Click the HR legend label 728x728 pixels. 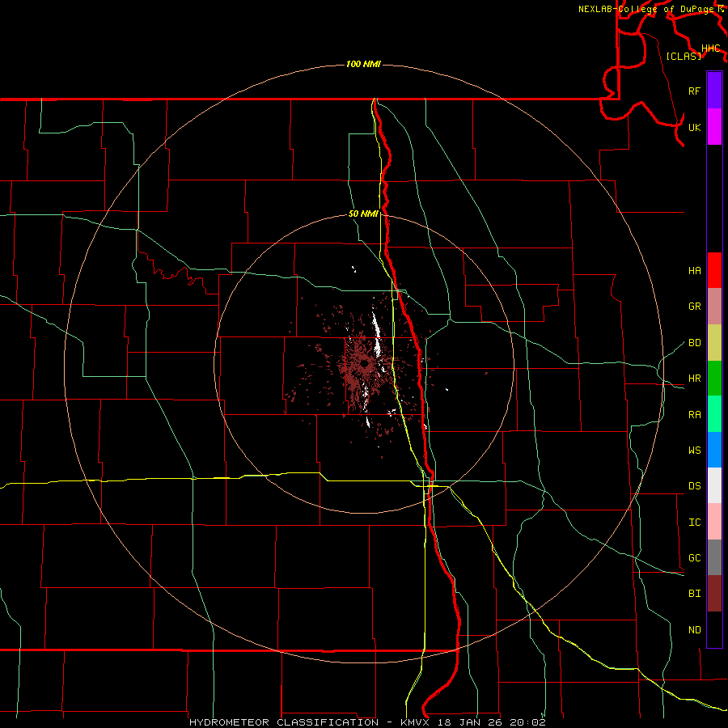[694, 379]
